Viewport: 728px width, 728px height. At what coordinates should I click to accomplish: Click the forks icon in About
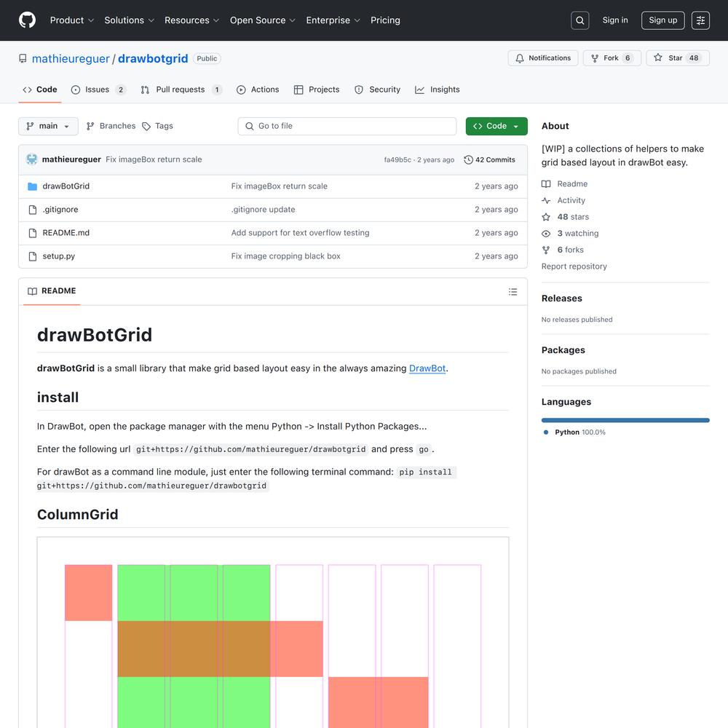pos(546,250)
